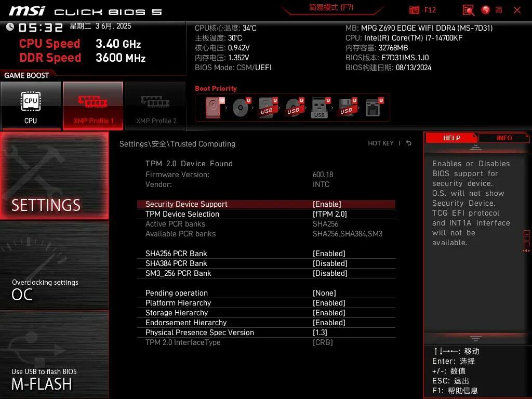This screenshot has height=399, width=532.
Task: Click Firmware Version value 600.18
Action: coord(323,175)
